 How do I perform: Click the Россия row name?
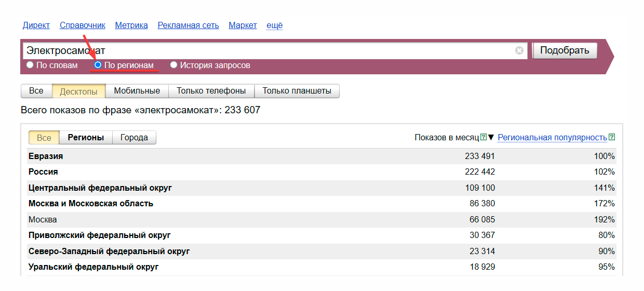(x=43, y=172)
